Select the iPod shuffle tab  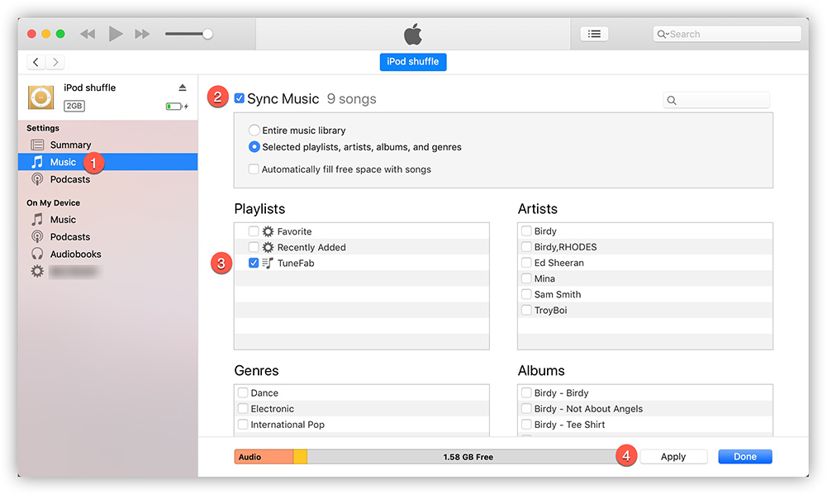point(412,61)
